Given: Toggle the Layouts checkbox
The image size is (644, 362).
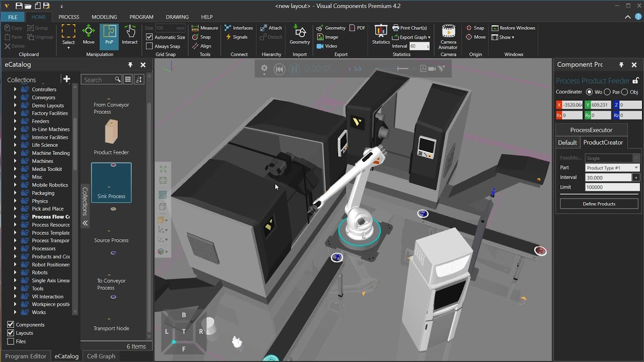Looking at the screenshot, I should coord(11,333).
